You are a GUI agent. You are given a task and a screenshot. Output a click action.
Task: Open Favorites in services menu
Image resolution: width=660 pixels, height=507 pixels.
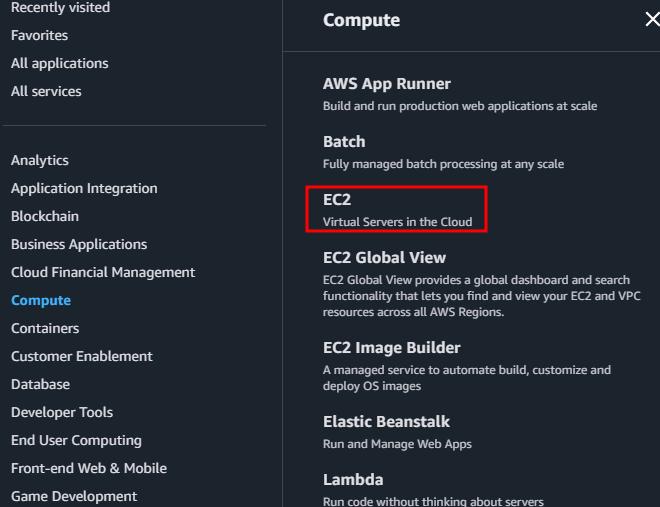pos(39,35)
